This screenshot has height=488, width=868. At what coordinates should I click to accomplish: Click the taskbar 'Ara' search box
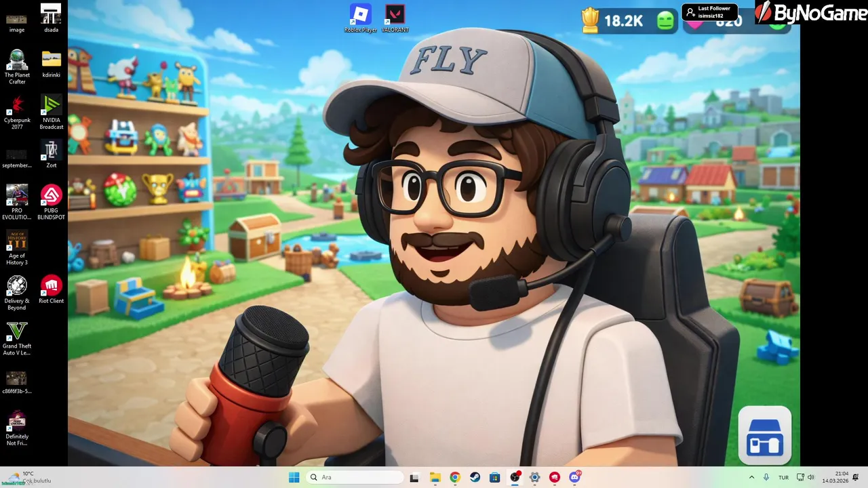point(355,477)
